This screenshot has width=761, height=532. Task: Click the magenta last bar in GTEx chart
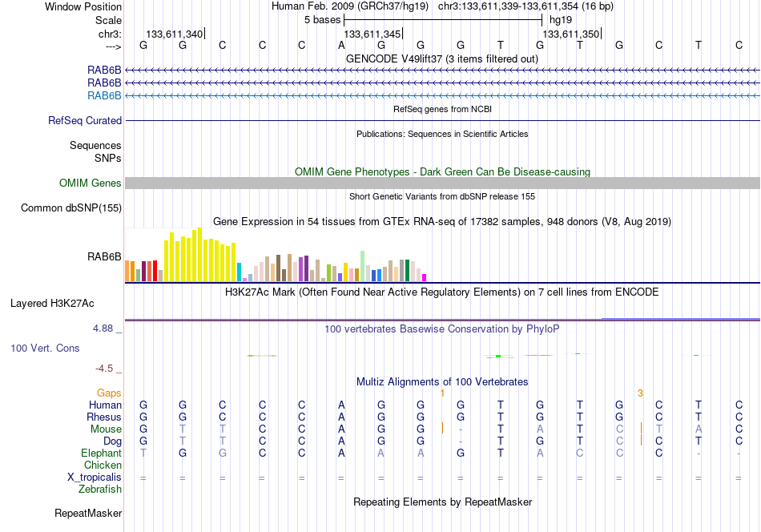(x=424, y=278)
